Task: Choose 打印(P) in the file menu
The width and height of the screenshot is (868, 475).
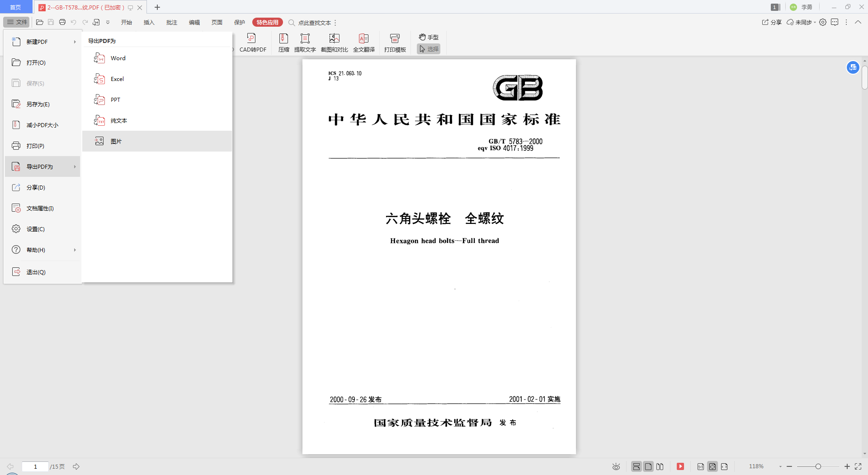Action: pos(43,146)
